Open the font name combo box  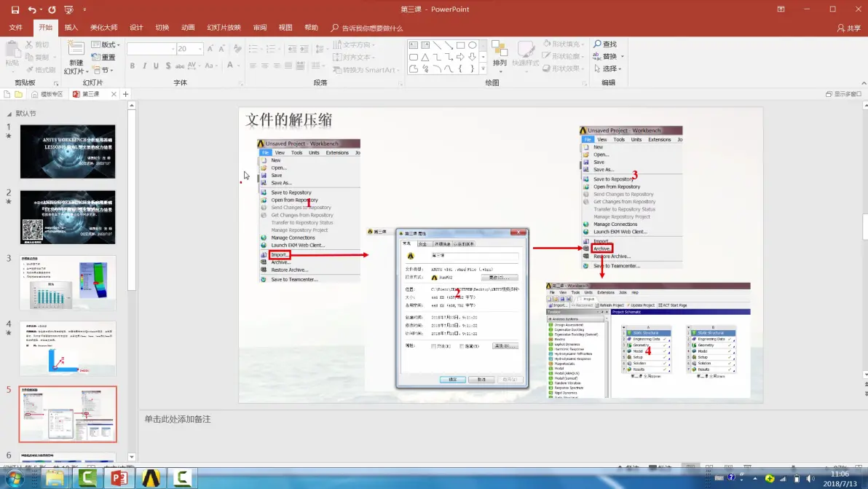(x=151, y=49)
